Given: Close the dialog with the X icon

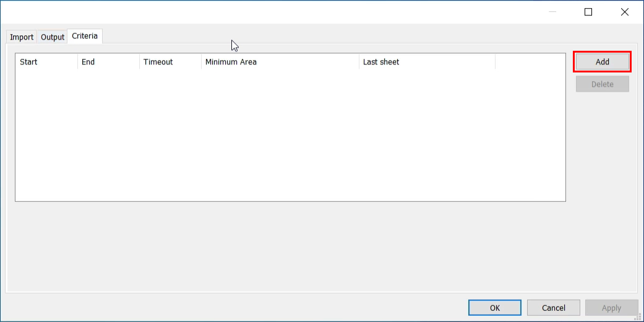Looking at the screenshot, I should click(x=624, y=12).
